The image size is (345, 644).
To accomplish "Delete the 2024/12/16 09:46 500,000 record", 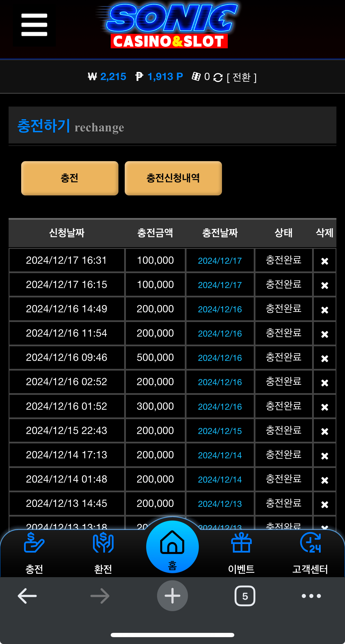I will pos(325,359).
